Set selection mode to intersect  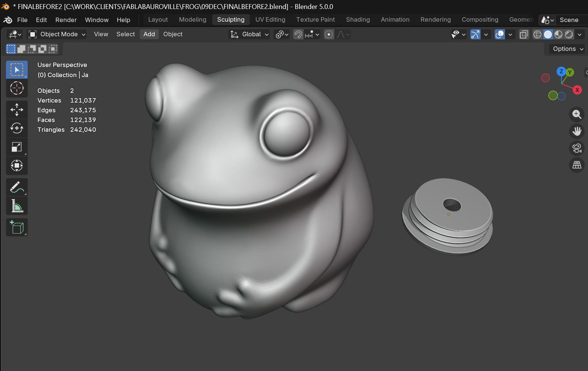[53, 49]
